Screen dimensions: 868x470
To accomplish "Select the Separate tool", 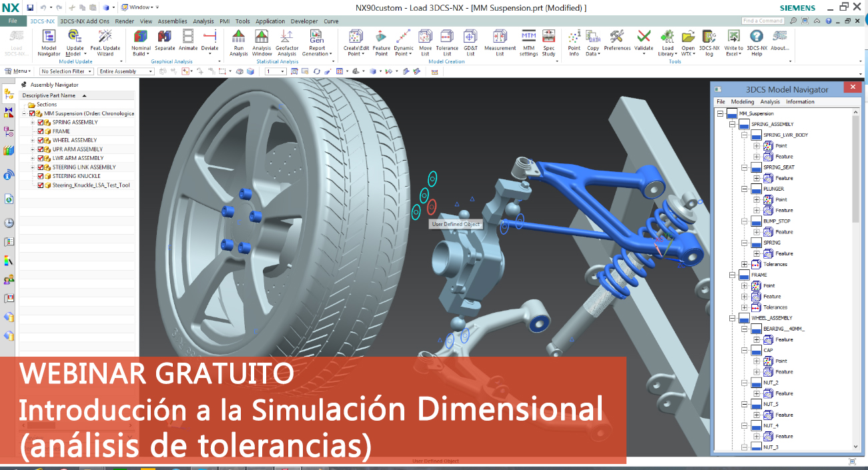I will 165,40.
